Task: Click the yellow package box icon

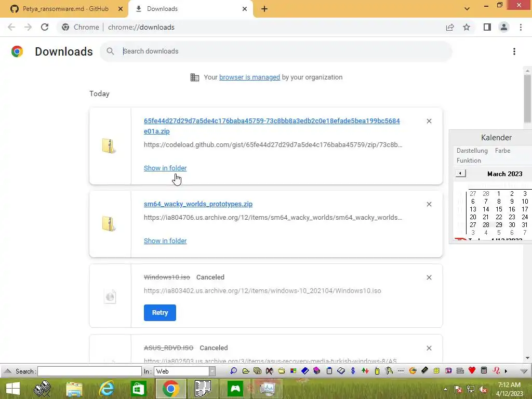Action: click(x=436, y=371)
